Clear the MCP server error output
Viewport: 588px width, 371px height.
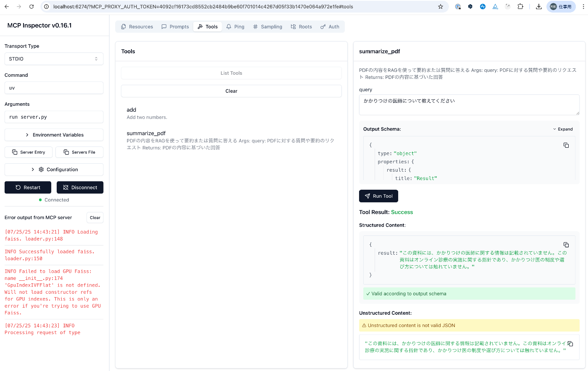tap(95, 217)
